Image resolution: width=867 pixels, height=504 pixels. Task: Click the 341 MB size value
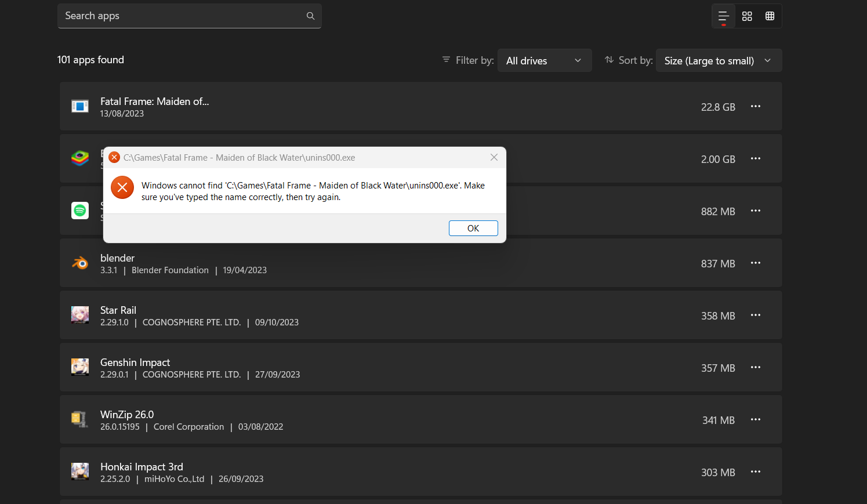tap(719, 420)
